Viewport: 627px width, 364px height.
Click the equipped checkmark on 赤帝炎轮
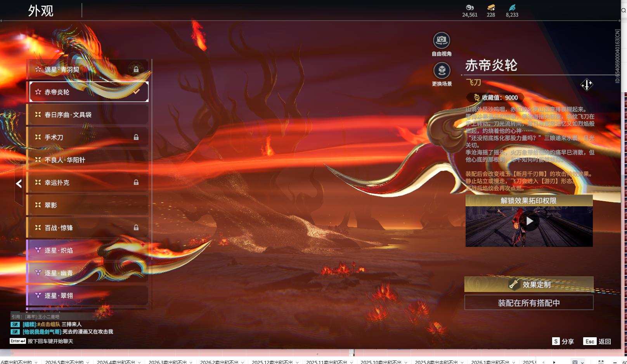pos(137,92)
